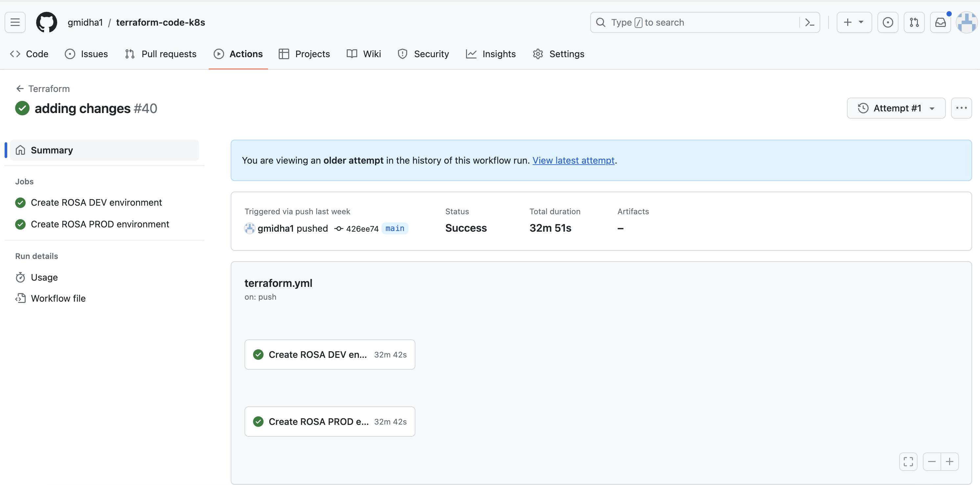Screen dimensions: 980x485
Task: Focus the 'Type / to search' field
Action: click(705, 22)
